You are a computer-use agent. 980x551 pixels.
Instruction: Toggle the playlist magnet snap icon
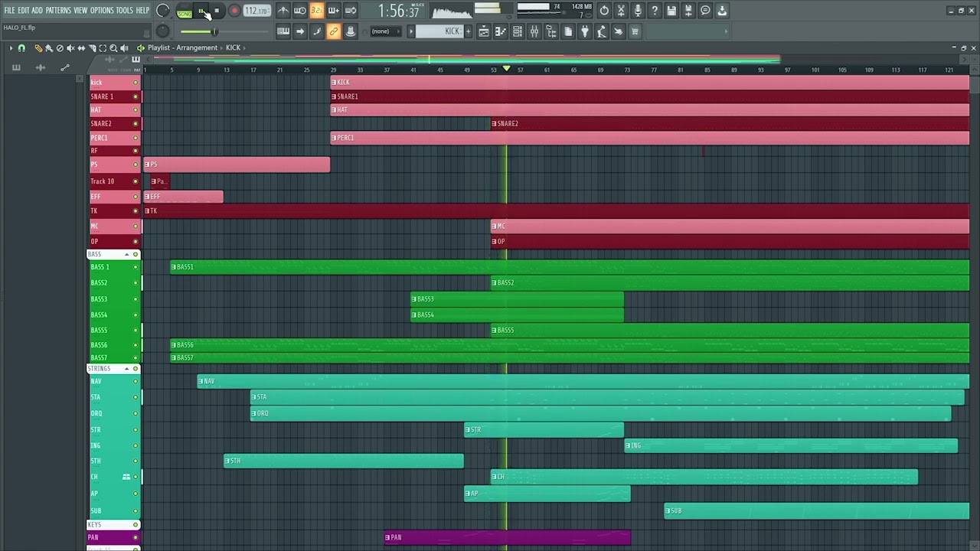tap(21, 48)
